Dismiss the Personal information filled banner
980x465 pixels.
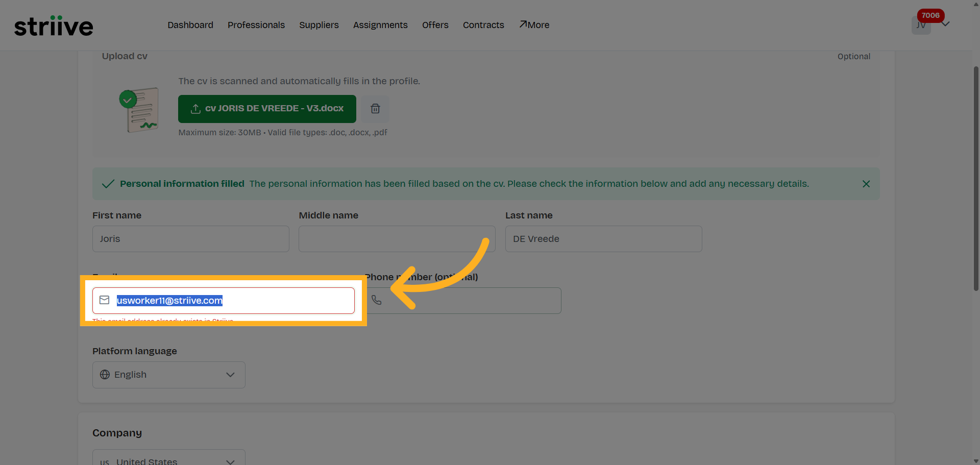point(866,184)
